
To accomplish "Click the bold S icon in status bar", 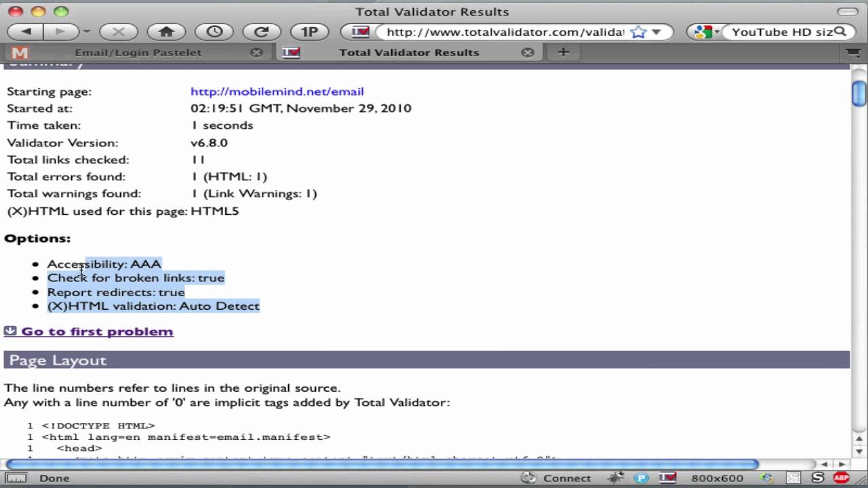I will coord(816,478).
